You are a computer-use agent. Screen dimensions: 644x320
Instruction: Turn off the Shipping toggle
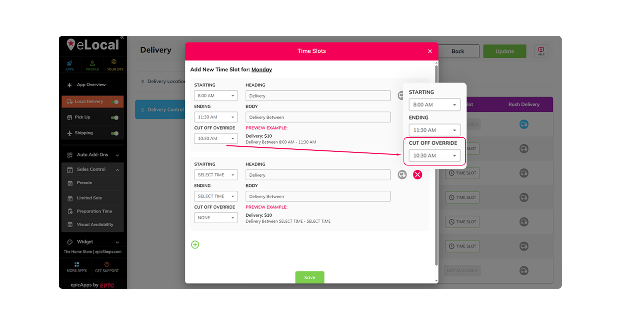click(x=114, y=133)
